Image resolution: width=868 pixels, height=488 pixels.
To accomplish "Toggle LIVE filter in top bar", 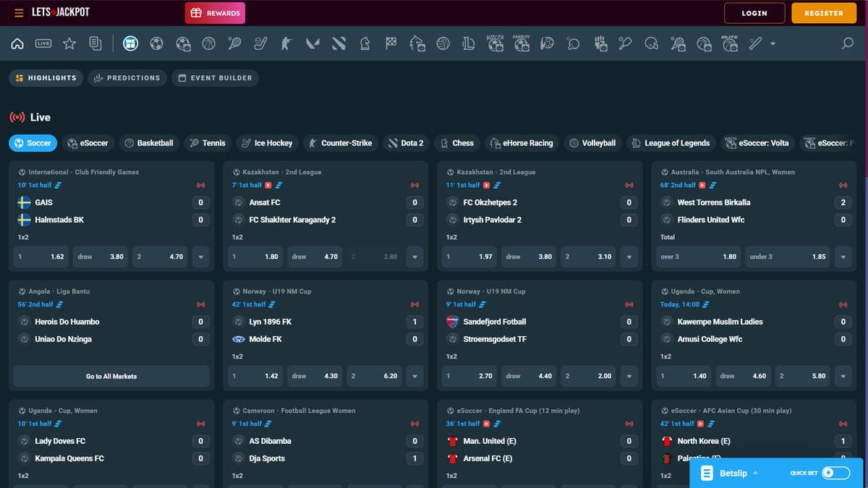I will click(x=43, y=44).
